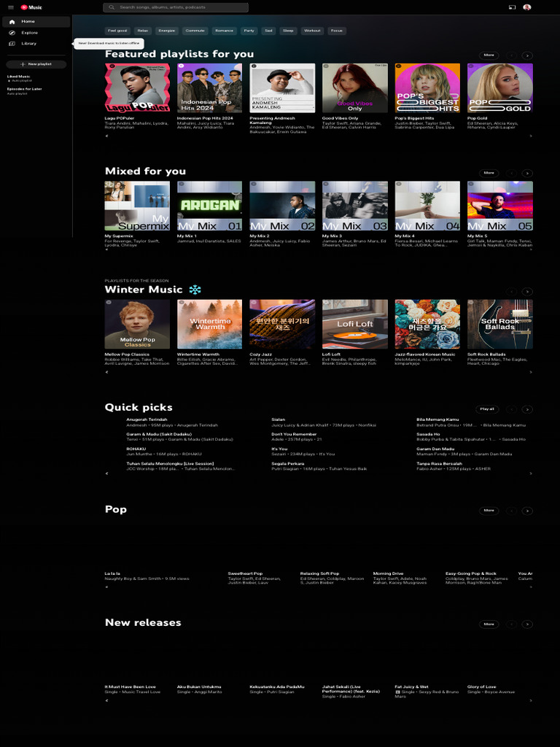Click More for Mixed for you

tap(489, 173)
